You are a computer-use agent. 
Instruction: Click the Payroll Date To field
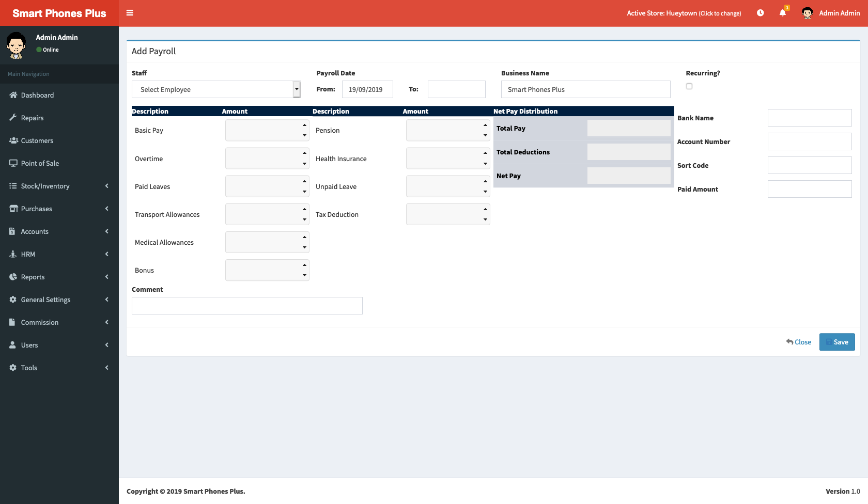click(x=457, y=89)
